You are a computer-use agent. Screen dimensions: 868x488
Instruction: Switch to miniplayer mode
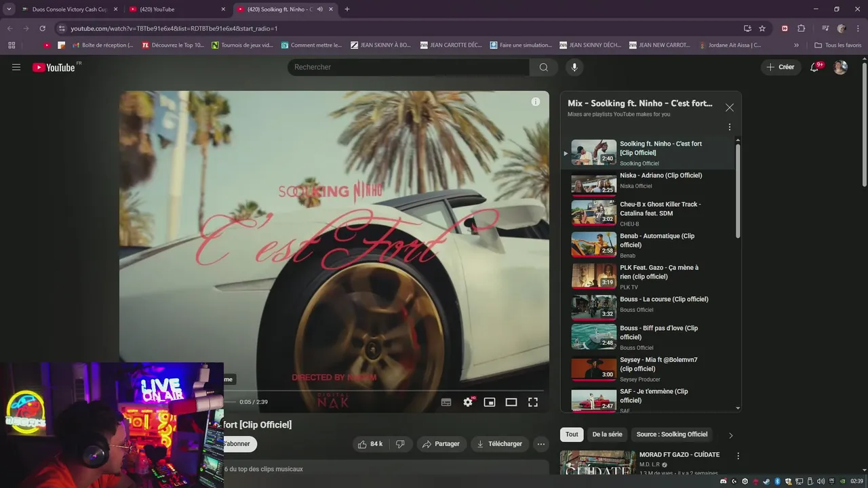pyautogui.click(x=490, y=402)
